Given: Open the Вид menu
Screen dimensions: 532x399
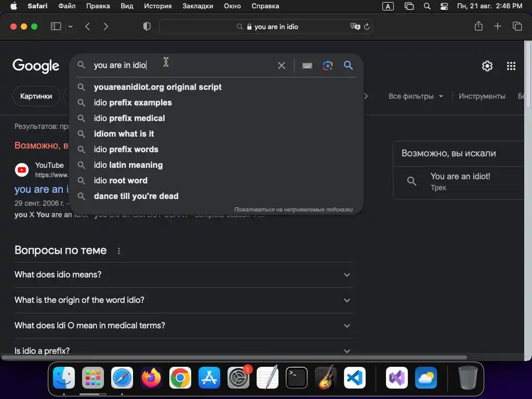Looking at the screenshot, I should coord(127,6).
